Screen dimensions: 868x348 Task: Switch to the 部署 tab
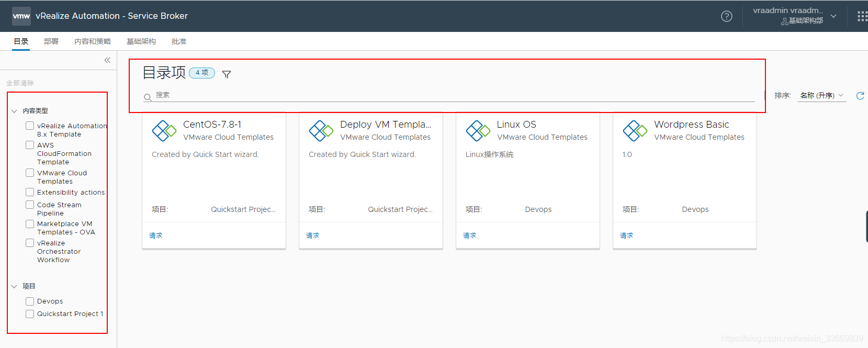point(51,41)
